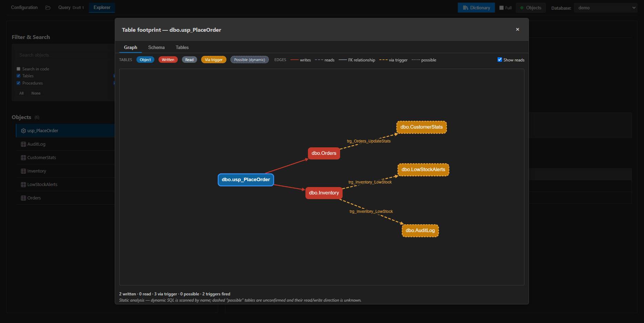Select the dbo.Orders graph node
This screenshot has height=323, width=644.
click(324, 153)
